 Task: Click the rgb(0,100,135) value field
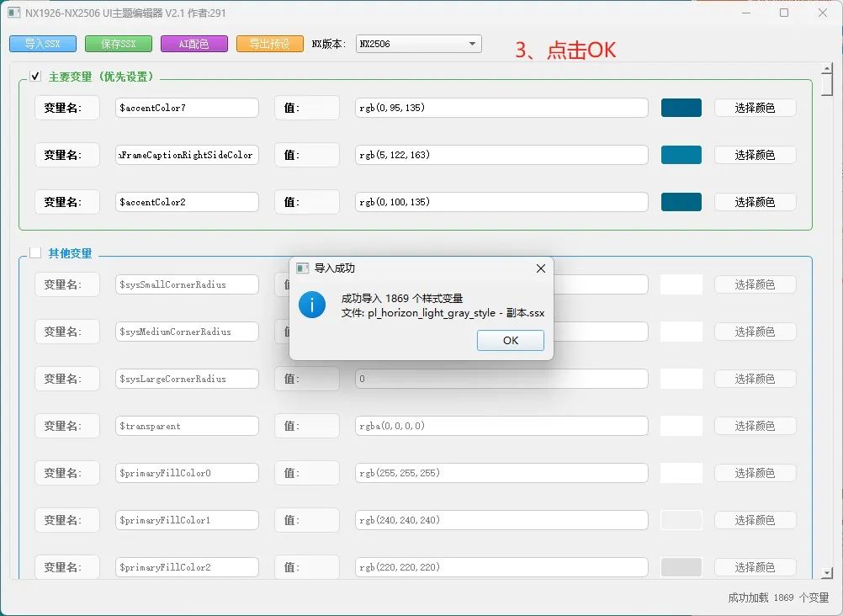pyautogui.click(x=501, y=202)
